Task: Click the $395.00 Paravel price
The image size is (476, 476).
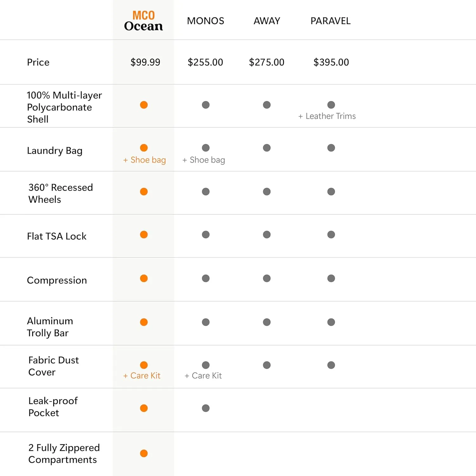Action: tap(331, 62)
